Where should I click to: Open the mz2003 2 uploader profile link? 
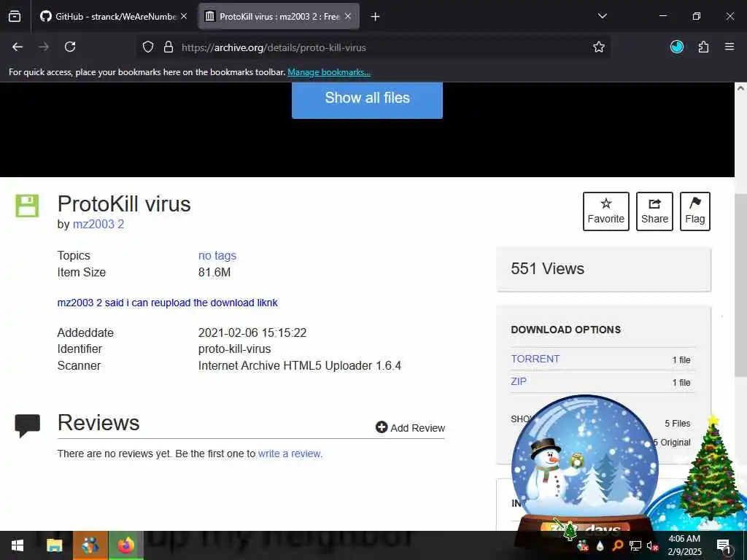(x=98, y=225)
